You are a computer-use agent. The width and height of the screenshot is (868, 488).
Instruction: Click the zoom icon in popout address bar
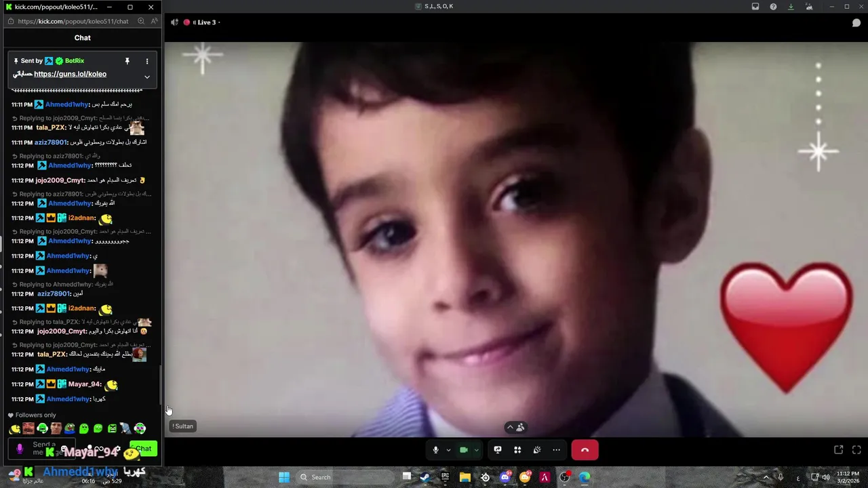click(x=141, y=21)
